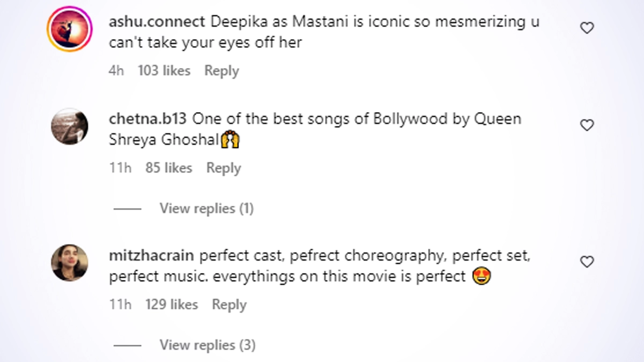Reply to ashu.connect's comment
The height and width of the screenshot is (362, 644).
point(221,71)
